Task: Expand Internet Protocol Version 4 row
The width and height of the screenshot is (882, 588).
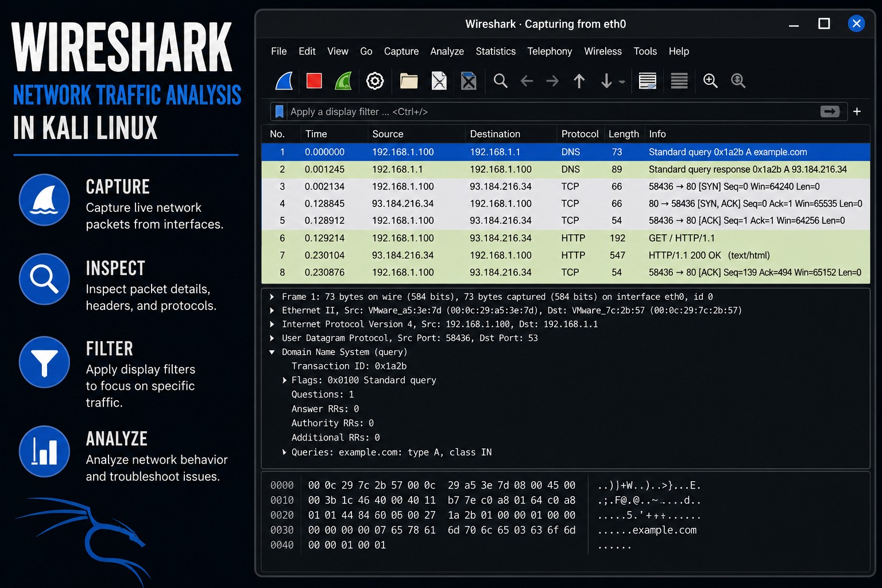Action: (272, 324)
